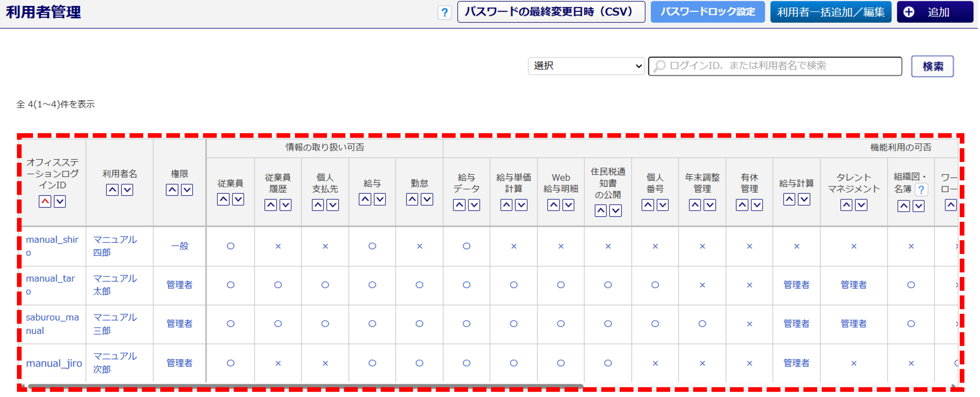Sort 勤怠 column descending
The image size is (980, 397).
(427, 199)
